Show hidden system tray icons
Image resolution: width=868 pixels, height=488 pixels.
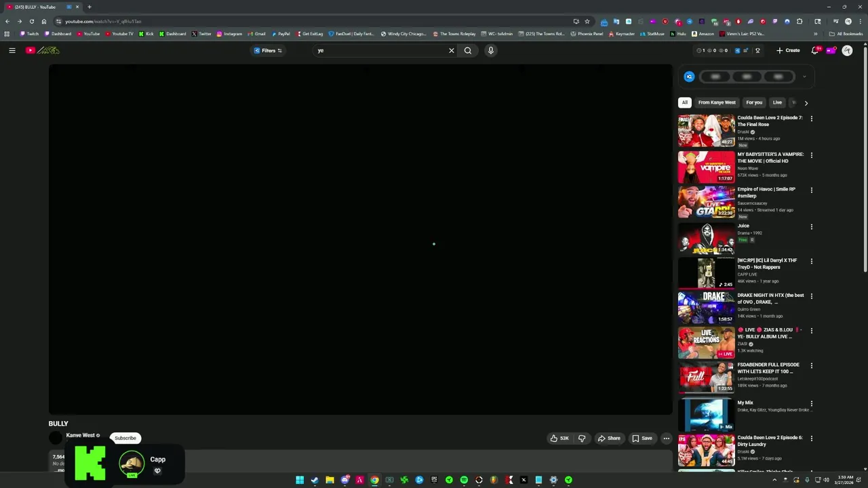[774, 480]
